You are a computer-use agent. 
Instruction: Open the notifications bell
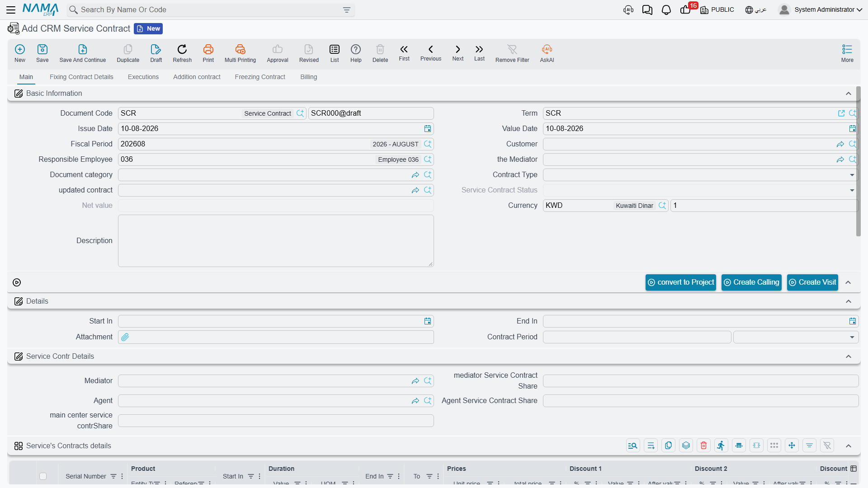pyautogui.click(x=666, y=9)
